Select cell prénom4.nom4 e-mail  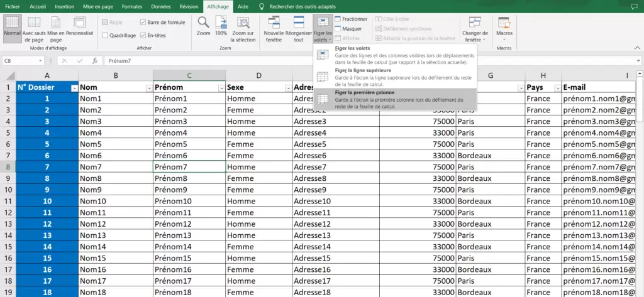tap(599, 133)
